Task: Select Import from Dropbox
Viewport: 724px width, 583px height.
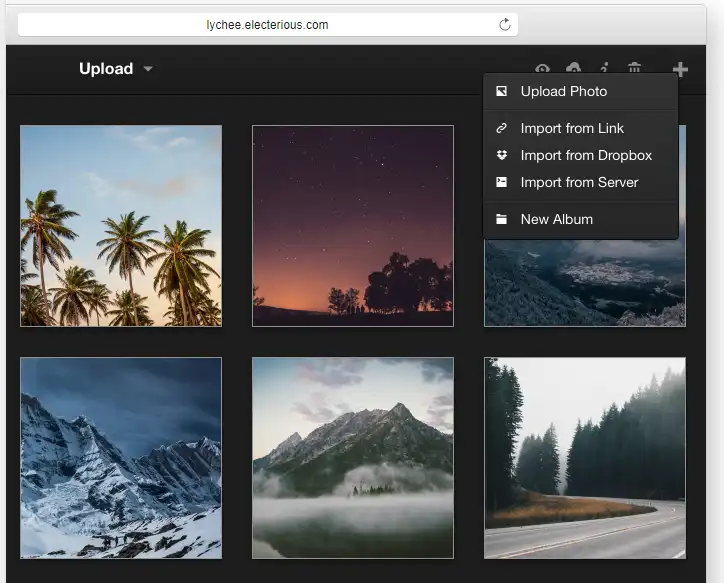Action: tap(580, 156)
